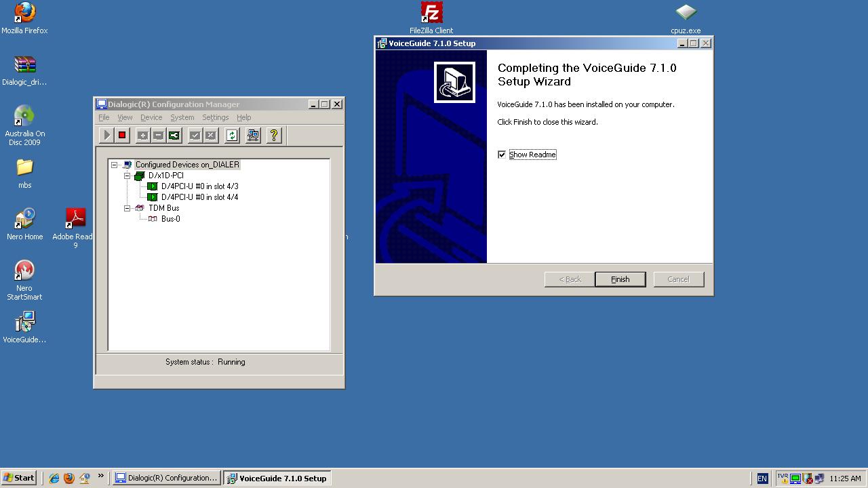Collapse the Configured Devices on_DIALER root node
Screen dimensions: 868x488
114,165
